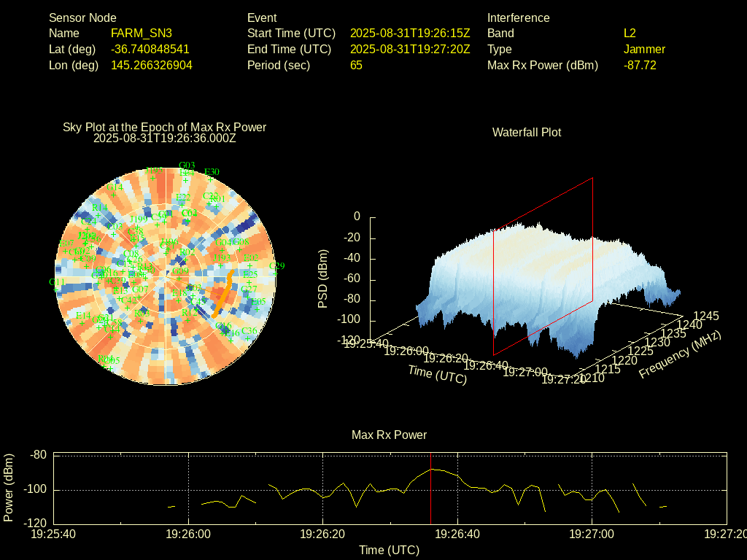Viewport: 747px width, 560px height.
Task: Click the event start time value
Action: (x=410, y=34)
